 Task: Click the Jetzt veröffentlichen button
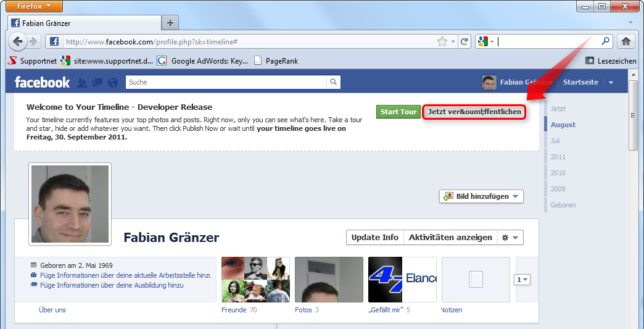tap(474, 112)
